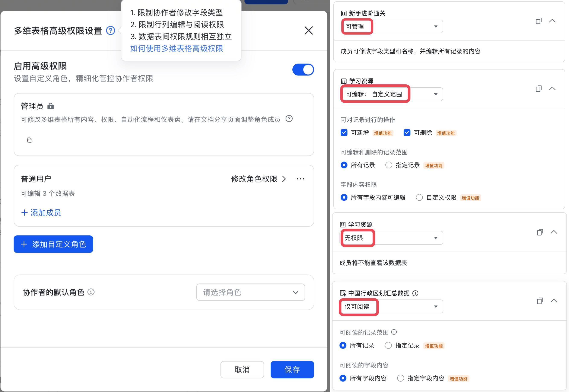Click the info icon beside 可阅读的记录范围
Image resolution: width=569 pixels, height=392 pixels.
click(394, 332)
